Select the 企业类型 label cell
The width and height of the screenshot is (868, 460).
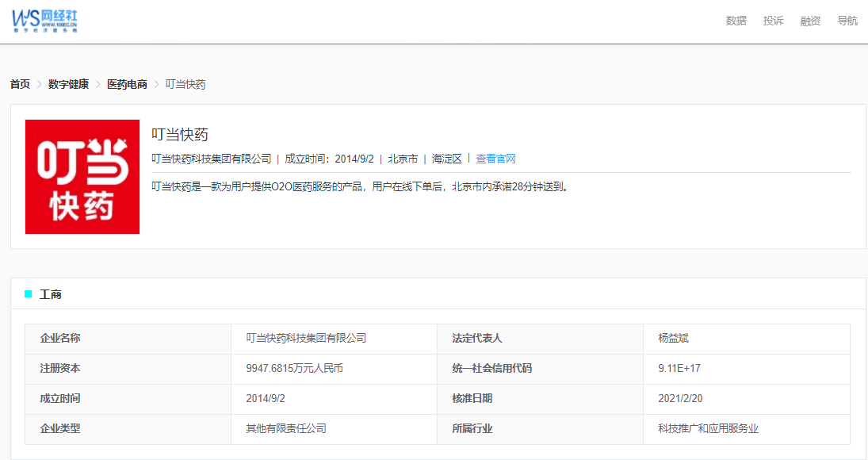[x=128, y=429]
